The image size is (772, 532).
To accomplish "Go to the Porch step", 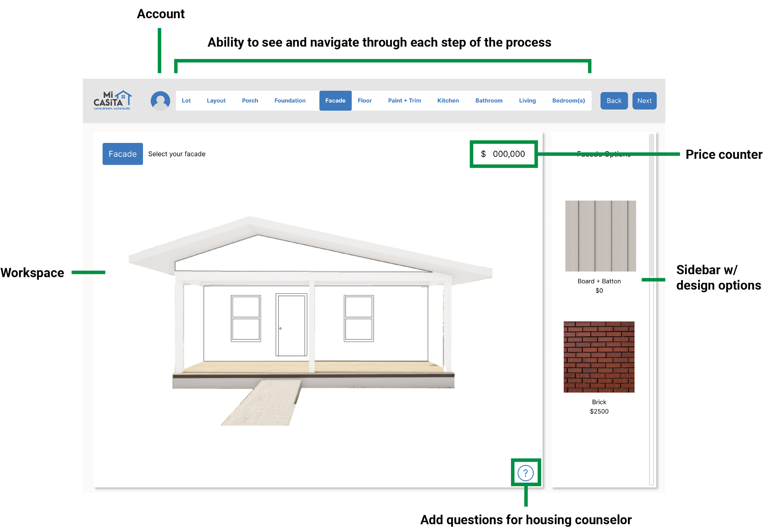I will click(x=250, y=101).
